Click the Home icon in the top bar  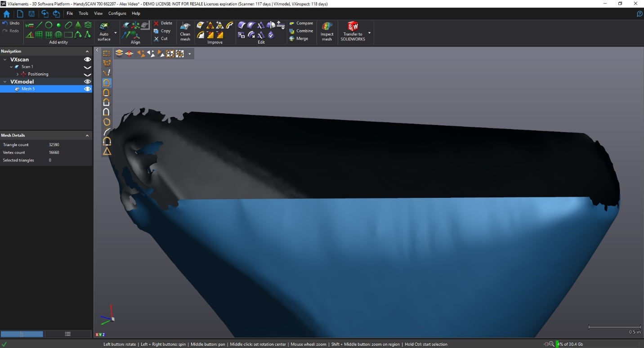(x=6, y=13)
